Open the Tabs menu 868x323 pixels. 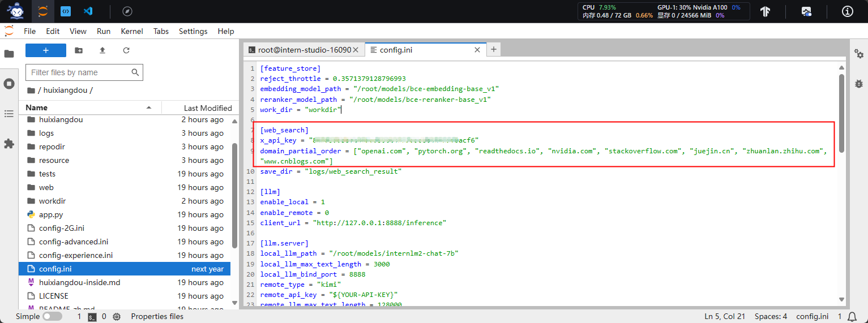tap(161, 31)
